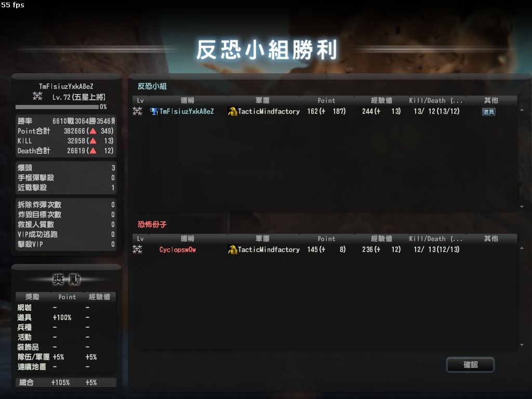Click the clan emblem of counter-terrorist TacticMindfactory

(232, 111)
